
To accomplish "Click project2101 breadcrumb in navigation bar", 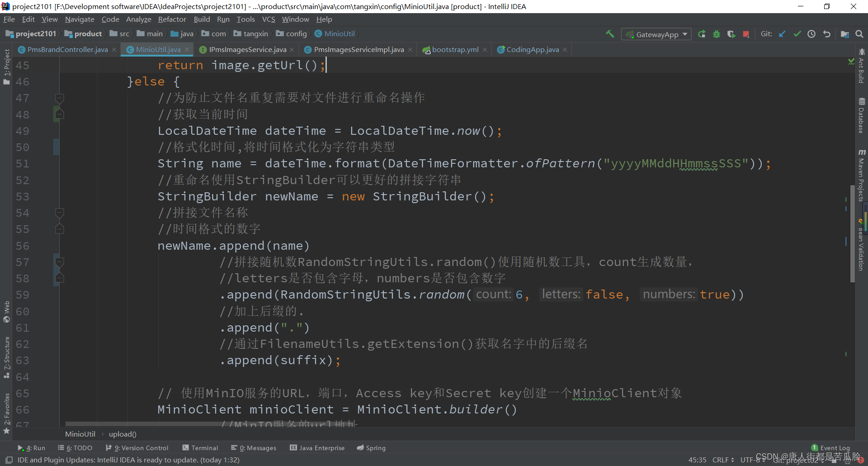I will coord(31,34).
